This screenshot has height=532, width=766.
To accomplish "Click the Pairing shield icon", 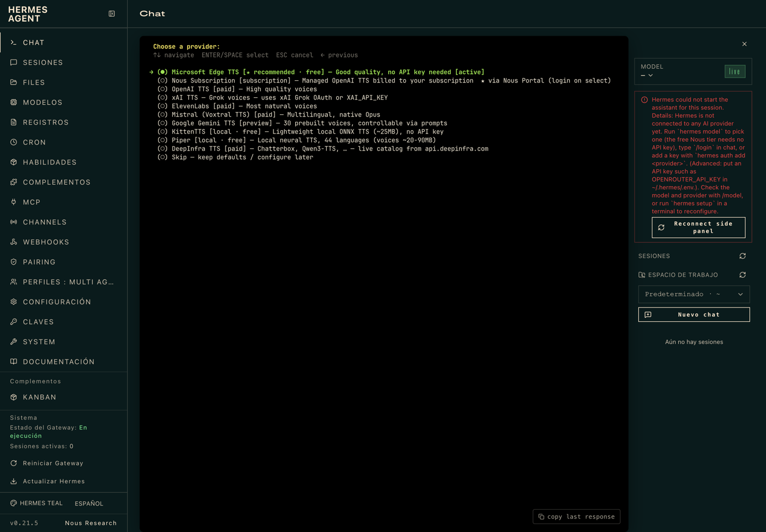I will click(14, 262).
